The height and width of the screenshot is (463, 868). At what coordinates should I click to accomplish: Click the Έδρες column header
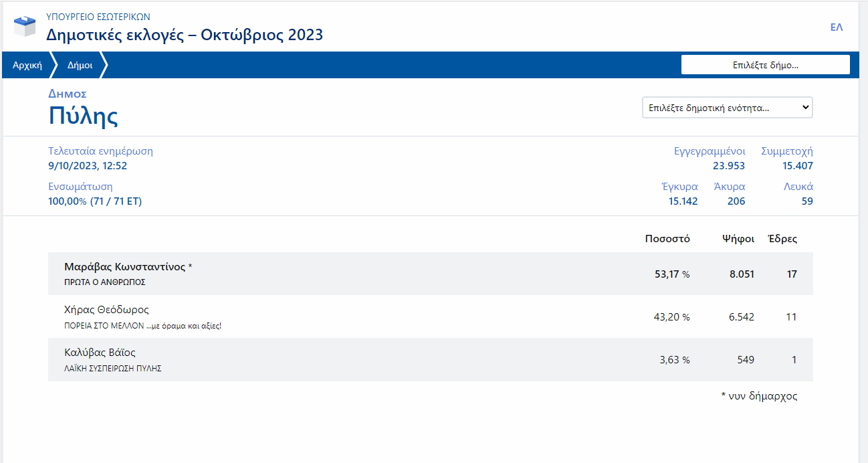coord(782,239)
